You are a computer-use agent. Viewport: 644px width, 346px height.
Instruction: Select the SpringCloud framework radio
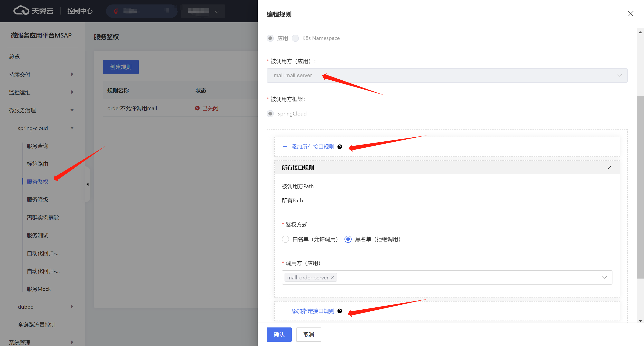click(x=270, y=114)
